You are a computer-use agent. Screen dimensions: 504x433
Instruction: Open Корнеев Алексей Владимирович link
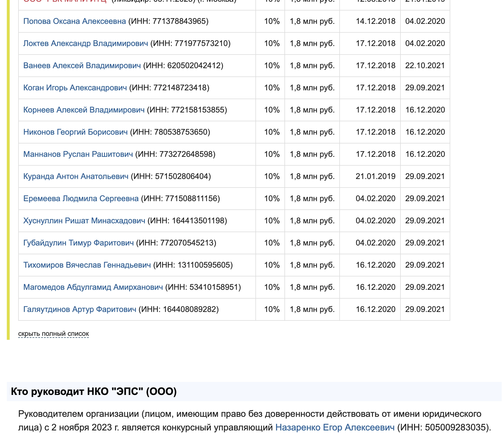point(84,110)
